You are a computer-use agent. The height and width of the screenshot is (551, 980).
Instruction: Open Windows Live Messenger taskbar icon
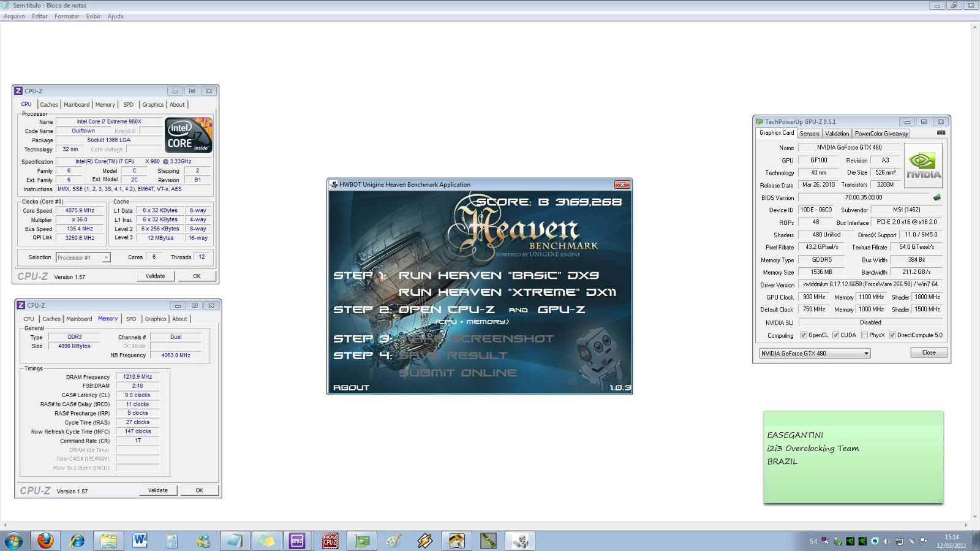tap(203, 541)
